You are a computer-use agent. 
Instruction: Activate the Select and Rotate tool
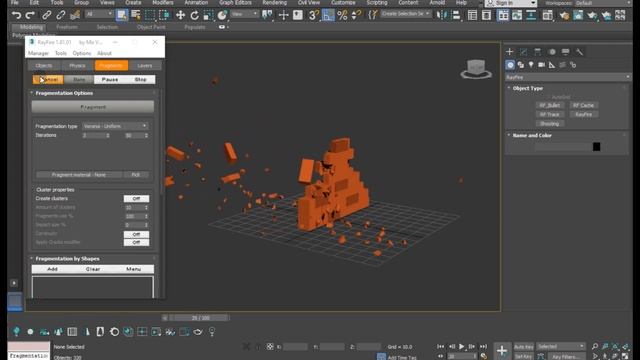[194, 16]
